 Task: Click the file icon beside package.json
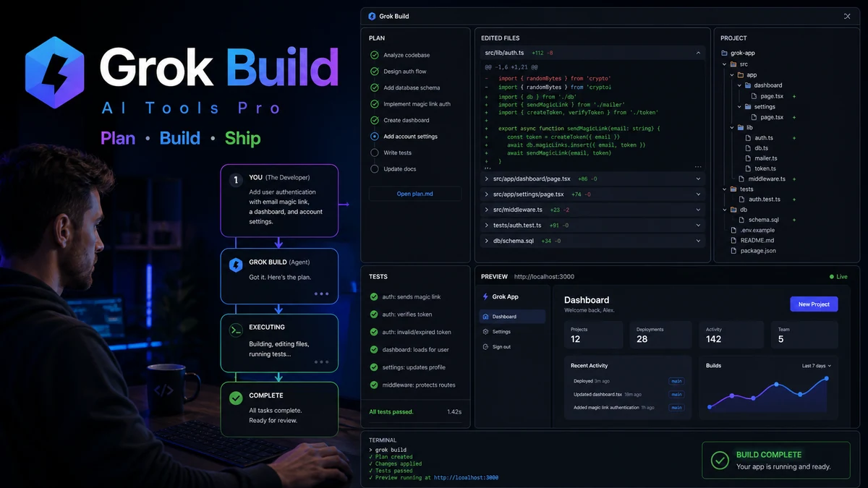pyautogui.click(x=734, y=251)
